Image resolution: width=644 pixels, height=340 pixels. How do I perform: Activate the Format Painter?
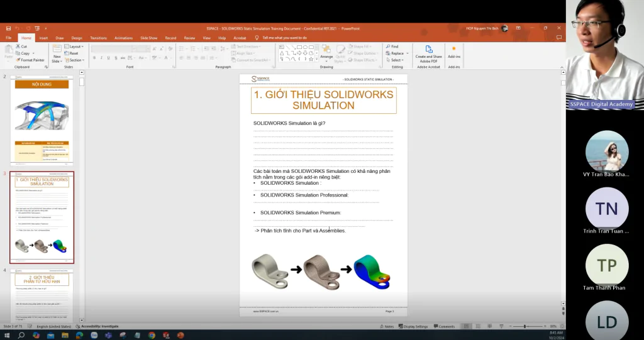30,60
